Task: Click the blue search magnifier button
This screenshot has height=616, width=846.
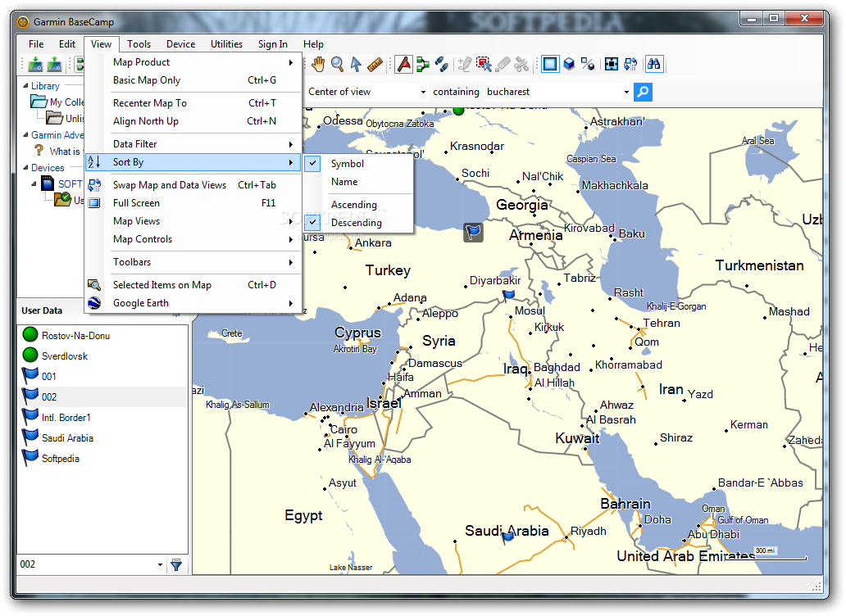Action: (x=643, y=93)
